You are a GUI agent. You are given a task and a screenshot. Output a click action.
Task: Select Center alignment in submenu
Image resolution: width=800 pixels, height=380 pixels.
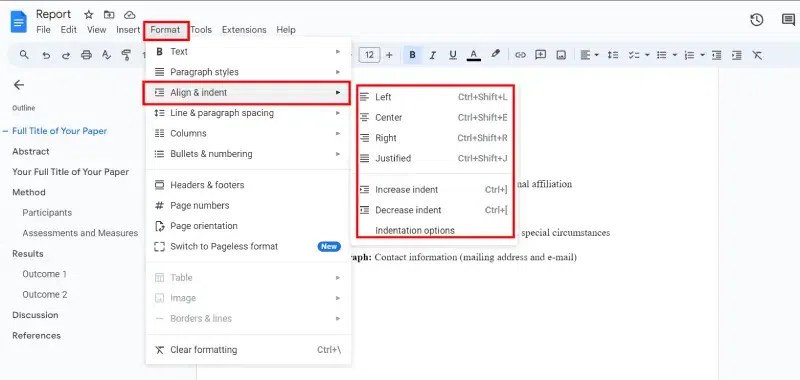pyautogui.click(x=435, y=117)
